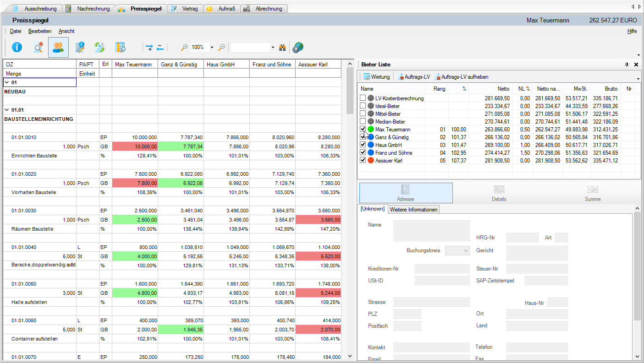
Task: Click the green refresh arrows icon
Action: click(99, 47)
